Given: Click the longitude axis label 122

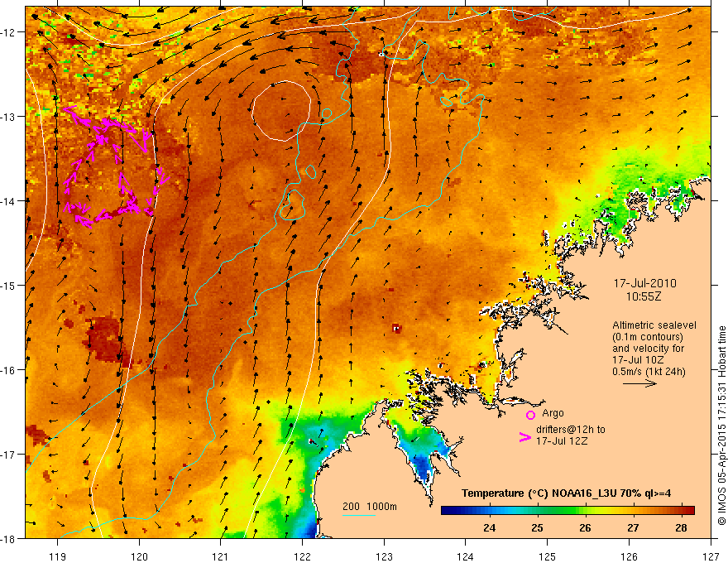Looking at the screenshot, I should click(302, 556).
